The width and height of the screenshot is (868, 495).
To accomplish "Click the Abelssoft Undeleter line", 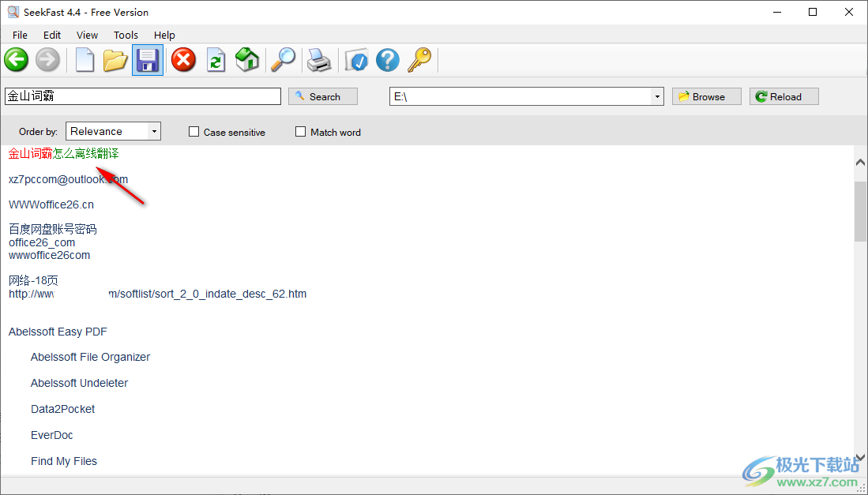I will 79,383.
